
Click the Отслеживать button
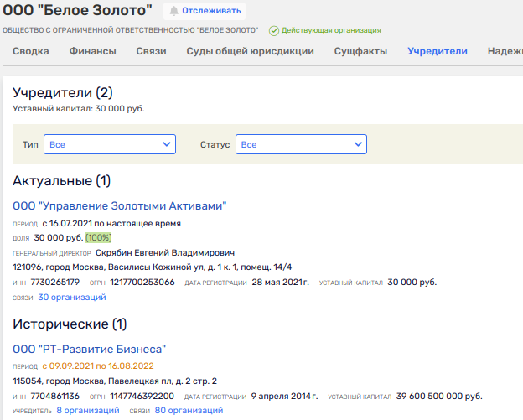pyautogui.click(x=205, y=11)
